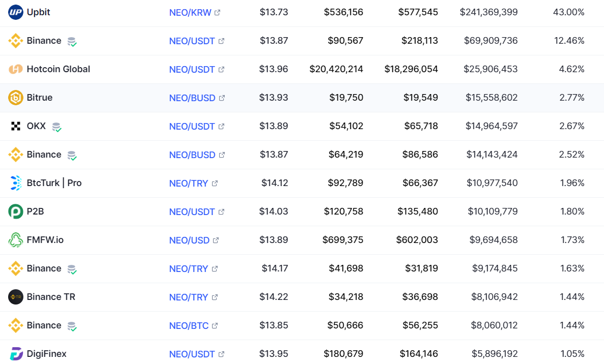Click external-link icon beside NEO/KRW
Image resolution: width=604 pixels, height=364 pixels.
pos(217,12)
